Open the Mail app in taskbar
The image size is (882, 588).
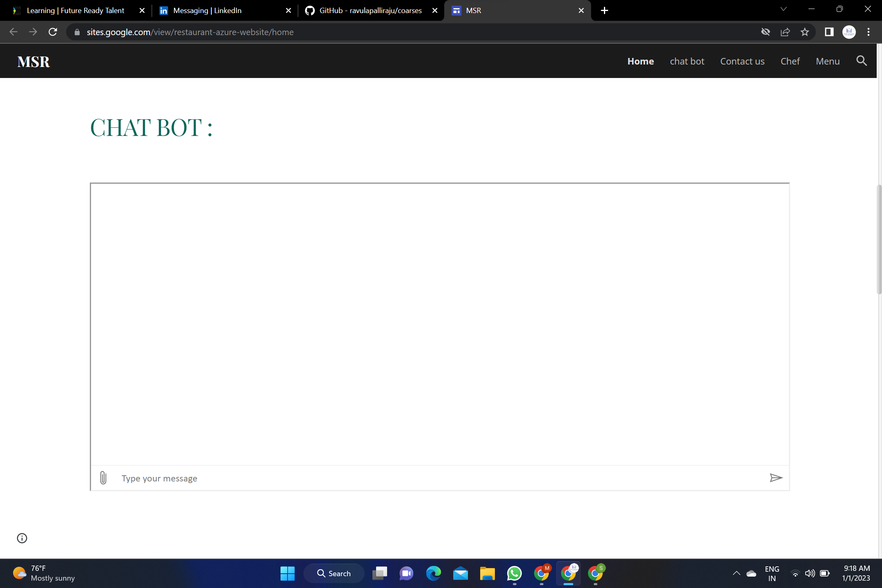click(461, 573)
